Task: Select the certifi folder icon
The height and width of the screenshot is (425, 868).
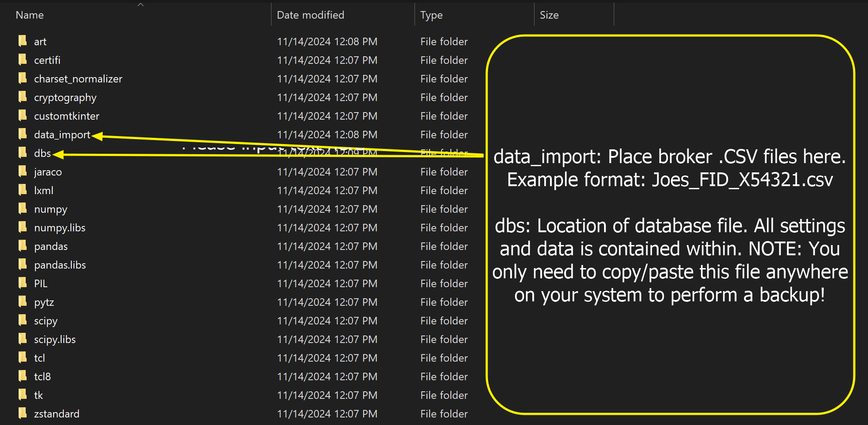Action: pyautogui.click(x=23, y=60)
